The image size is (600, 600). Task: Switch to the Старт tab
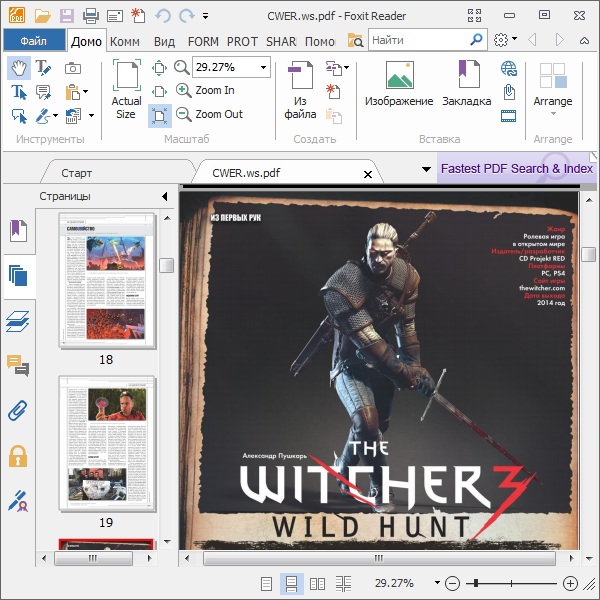[x=76, y=173]
